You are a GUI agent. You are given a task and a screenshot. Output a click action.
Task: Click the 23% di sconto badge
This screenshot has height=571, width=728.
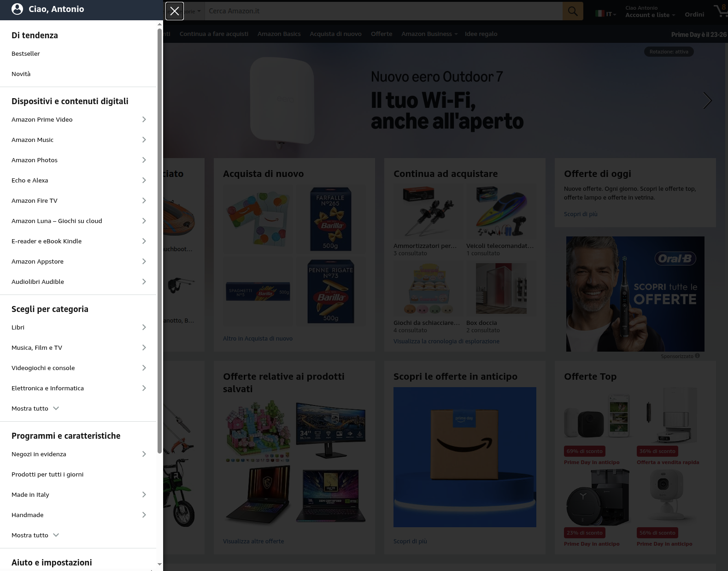[585, 533]
